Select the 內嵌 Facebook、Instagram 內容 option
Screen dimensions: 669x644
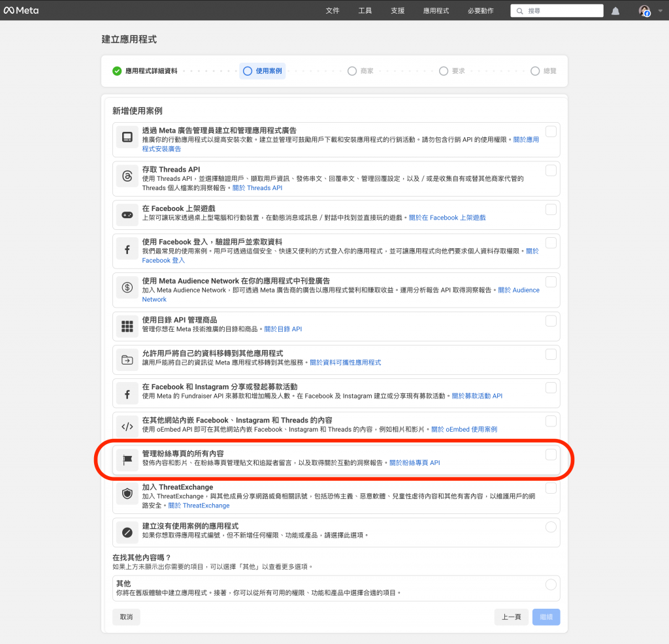tap(551, 421)
